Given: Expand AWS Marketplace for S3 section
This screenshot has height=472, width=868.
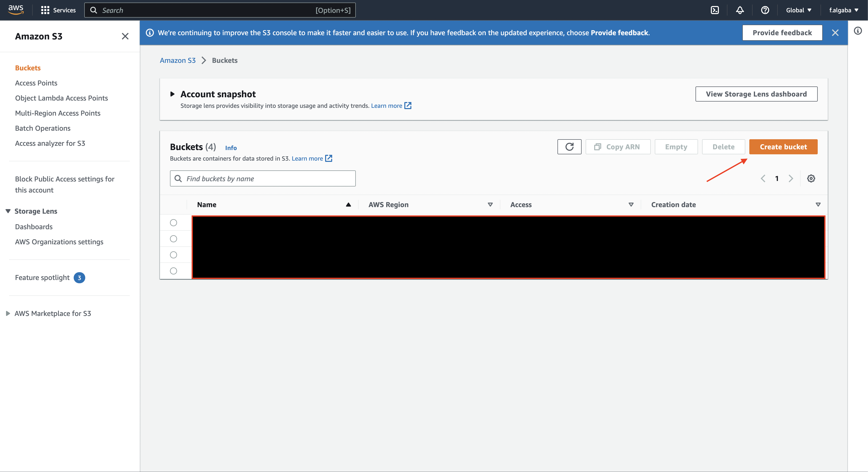Looking at the screenshot, I should 8,313.
